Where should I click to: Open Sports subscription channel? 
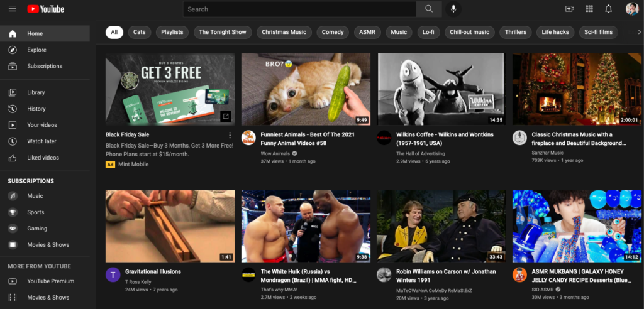click(45, 212)
